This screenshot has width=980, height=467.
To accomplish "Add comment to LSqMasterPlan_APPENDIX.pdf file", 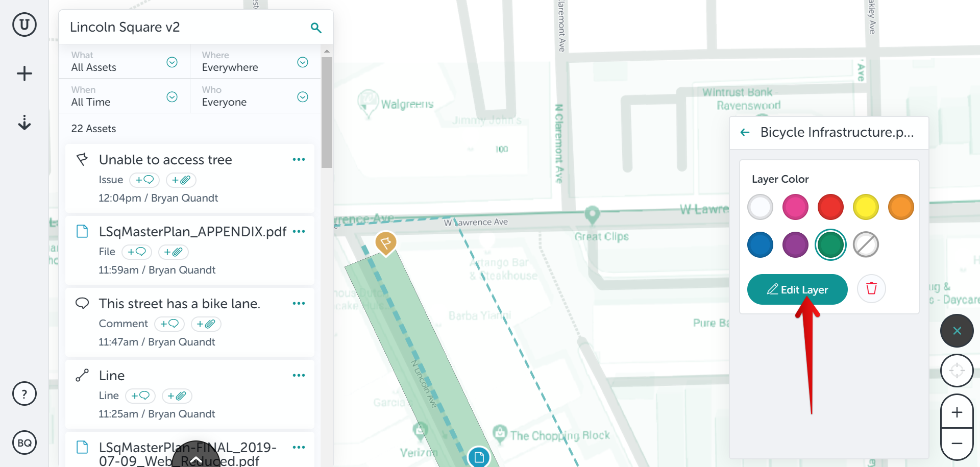I will [x=137, y=252].
